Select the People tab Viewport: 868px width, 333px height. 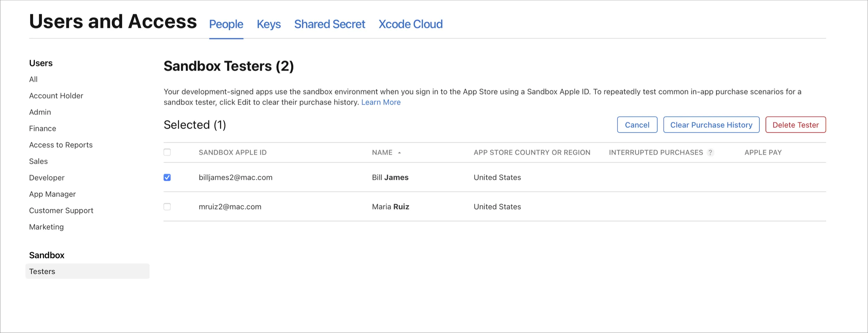pyautogui.click(x=226, y=24)
